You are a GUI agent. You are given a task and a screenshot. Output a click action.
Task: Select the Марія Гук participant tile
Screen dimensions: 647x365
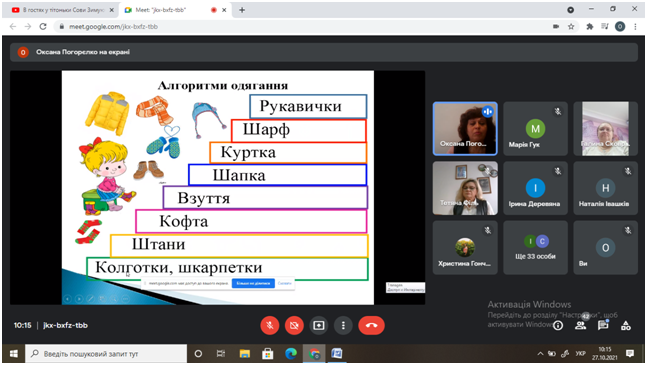pyautogui.click(x=535, y=129)
